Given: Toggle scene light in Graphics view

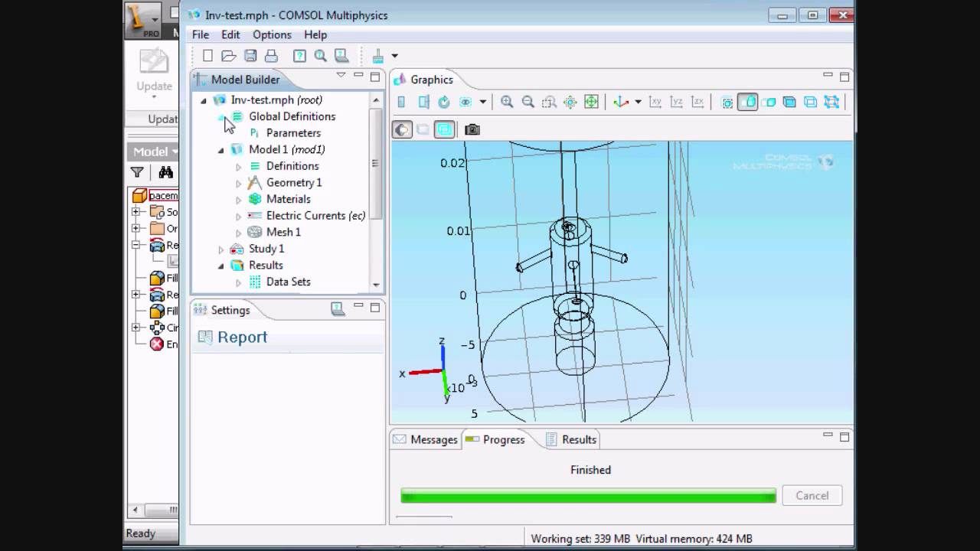Looking at the screenshot, I should 402,129.
